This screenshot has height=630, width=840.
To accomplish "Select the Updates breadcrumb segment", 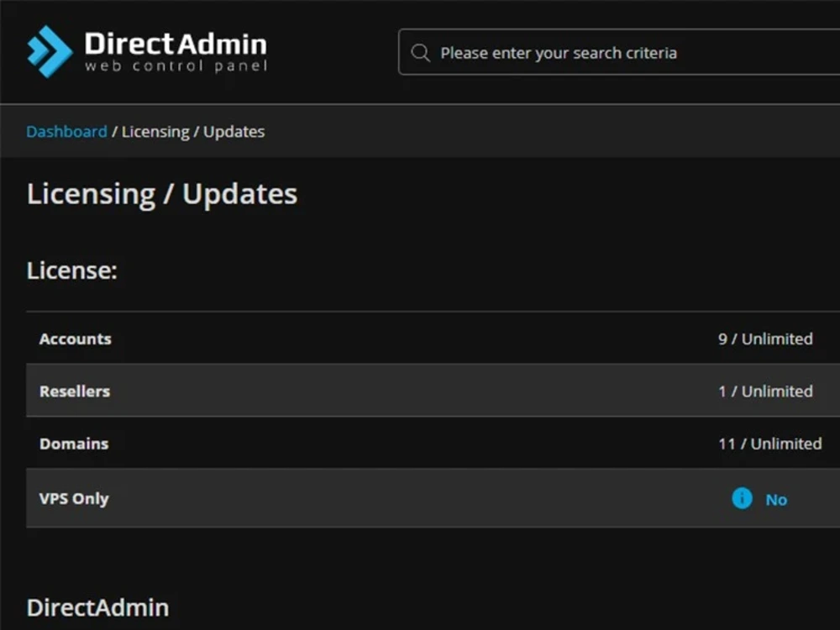I will tap(234, 131).
